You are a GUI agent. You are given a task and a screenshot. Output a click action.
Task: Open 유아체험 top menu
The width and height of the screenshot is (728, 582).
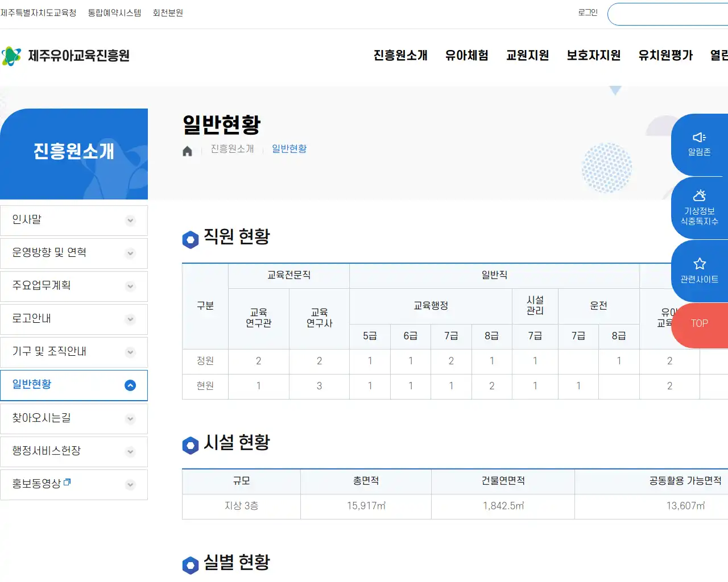click(467, 55)
